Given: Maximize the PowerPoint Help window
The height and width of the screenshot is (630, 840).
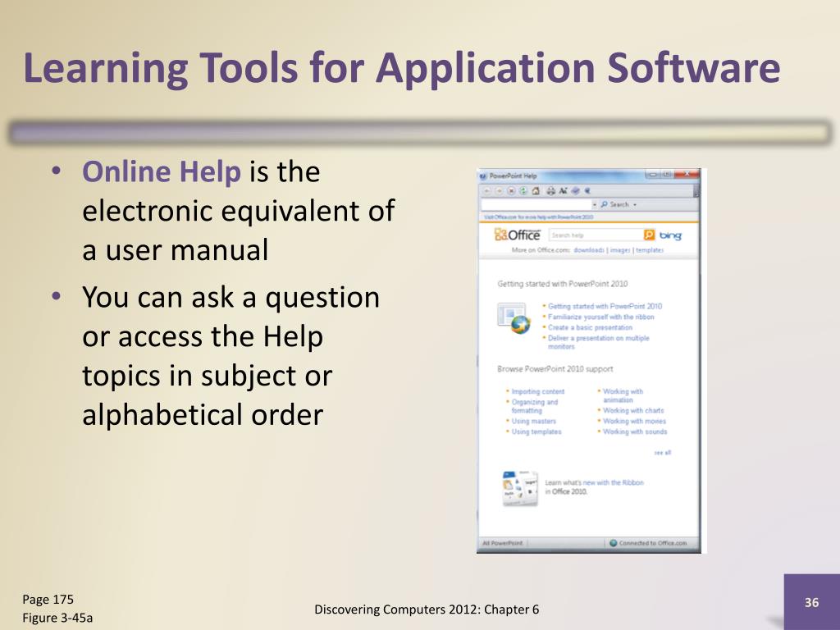Looking at the screenshot, I should [667, 174].
